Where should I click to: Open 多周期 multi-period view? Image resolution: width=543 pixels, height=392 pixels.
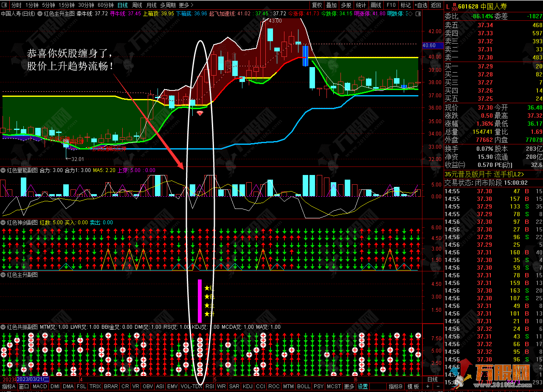[168, 5]
